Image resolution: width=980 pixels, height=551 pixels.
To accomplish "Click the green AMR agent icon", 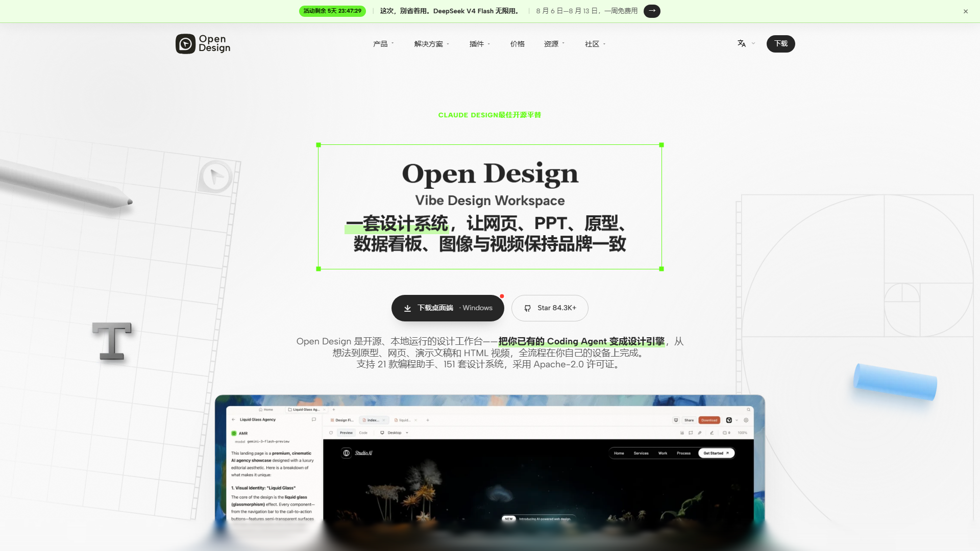I will 234,433.
